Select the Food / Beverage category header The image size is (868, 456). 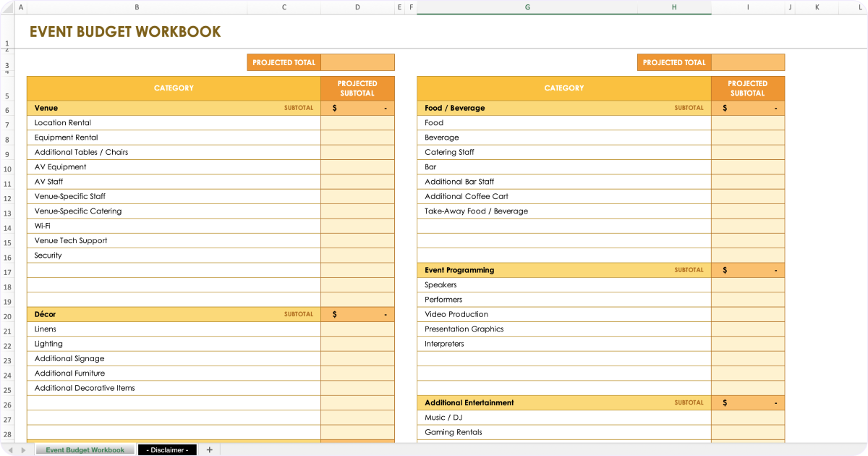coord(506,107)
